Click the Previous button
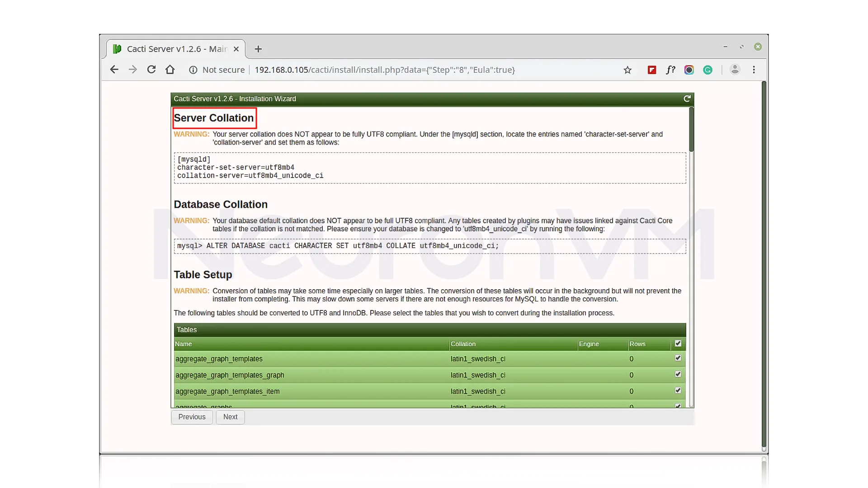 192,417
